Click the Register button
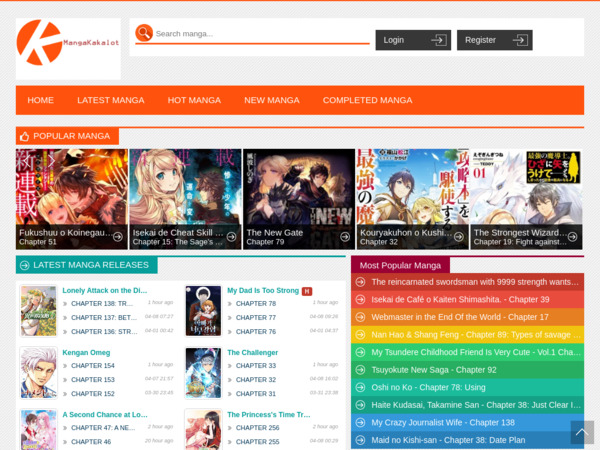Viewport: 600px width, 450px height. tap(495, 40)
